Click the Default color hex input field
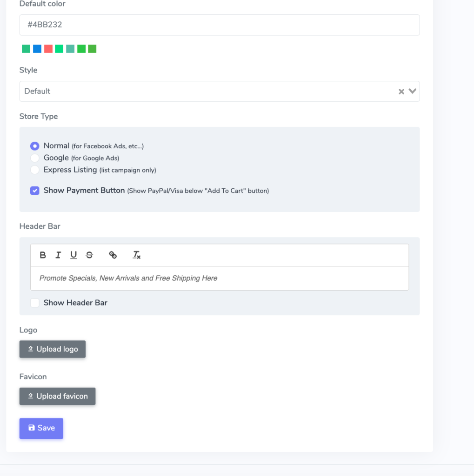 [220, 25]
